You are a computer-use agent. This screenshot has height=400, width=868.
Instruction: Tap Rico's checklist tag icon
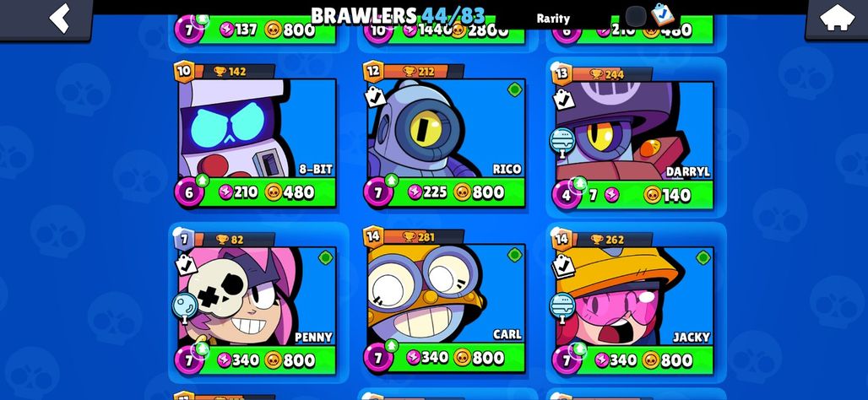[376, 97]
